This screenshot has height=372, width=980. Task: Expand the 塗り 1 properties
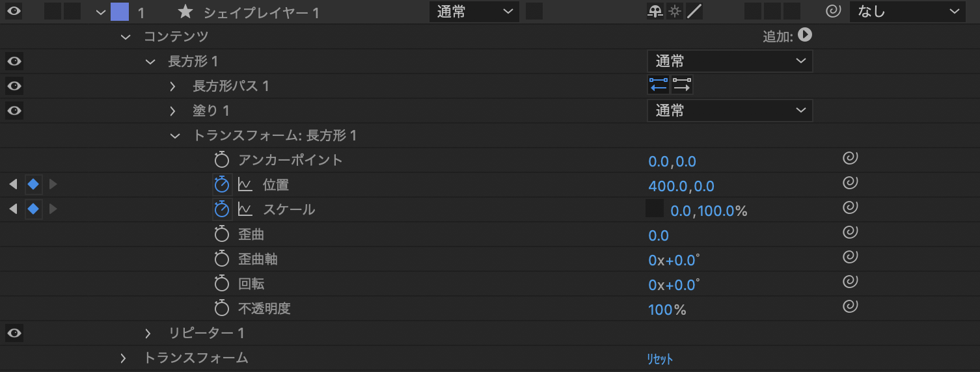coord(173,111)
